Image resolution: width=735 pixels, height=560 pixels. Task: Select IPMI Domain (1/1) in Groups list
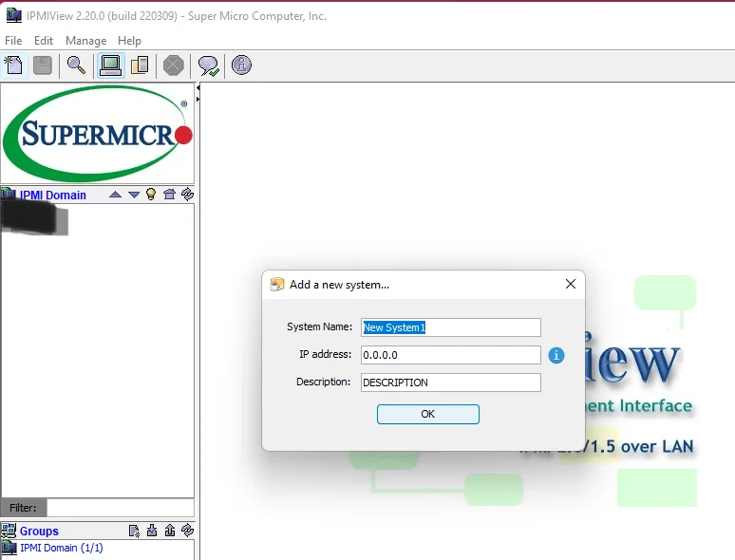click(x=61, y=548)
